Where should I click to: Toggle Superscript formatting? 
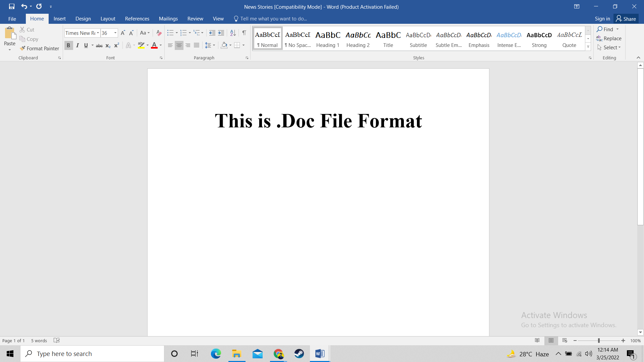click(117, 45)
